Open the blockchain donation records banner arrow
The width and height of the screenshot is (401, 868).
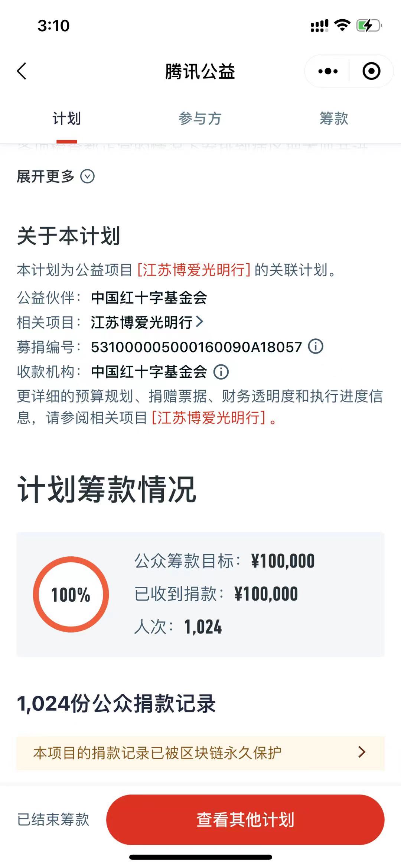coord(362,752)
